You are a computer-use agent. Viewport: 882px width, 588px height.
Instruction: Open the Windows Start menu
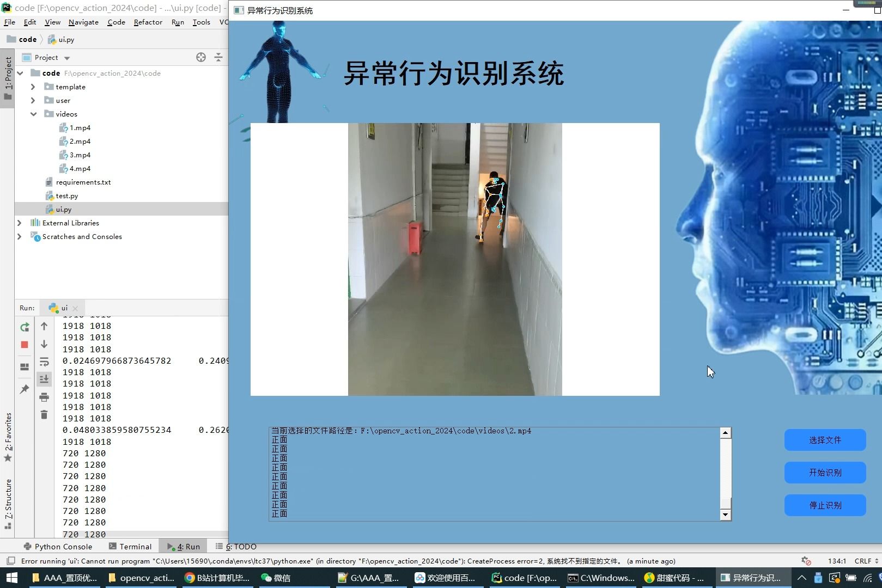pos(11,578)
